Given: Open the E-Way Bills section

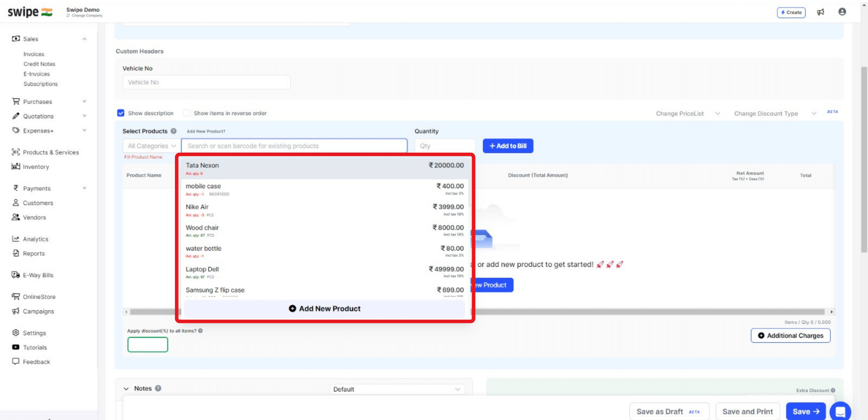Looking at the screenshot, I should (38, 275).
